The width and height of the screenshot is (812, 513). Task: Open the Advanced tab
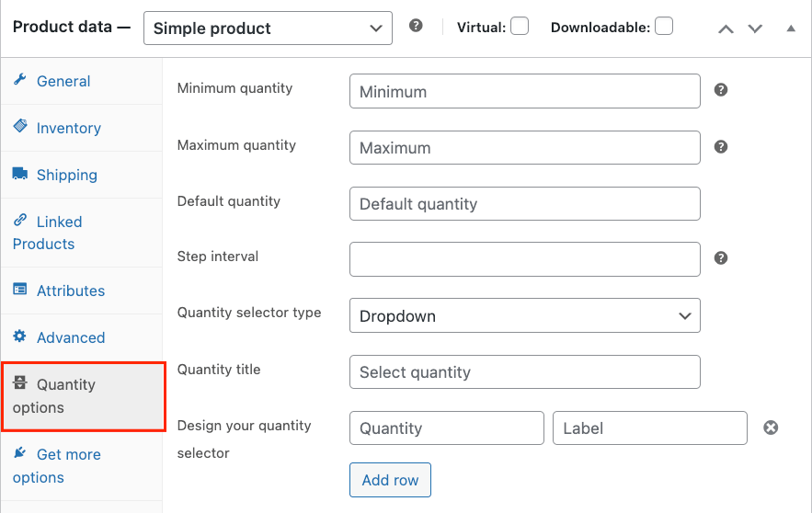[x=81, y=337]
